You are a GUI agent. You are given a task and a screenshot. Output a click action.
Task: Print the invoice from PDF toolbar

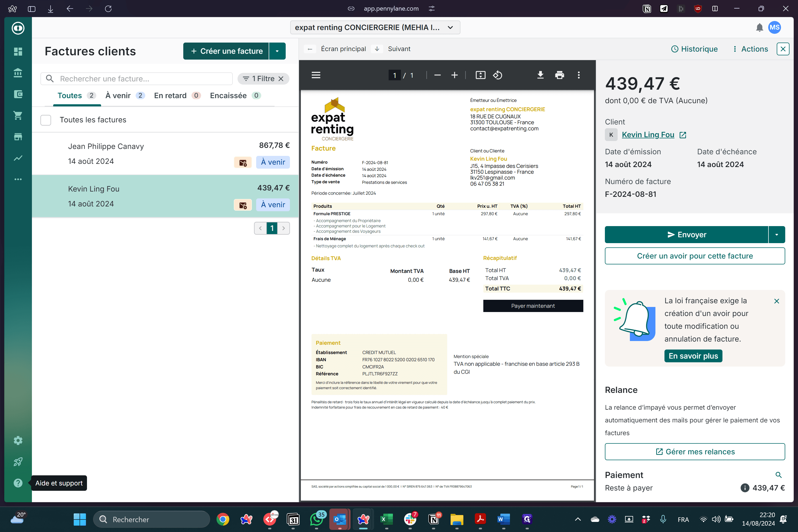coord(559,75)
